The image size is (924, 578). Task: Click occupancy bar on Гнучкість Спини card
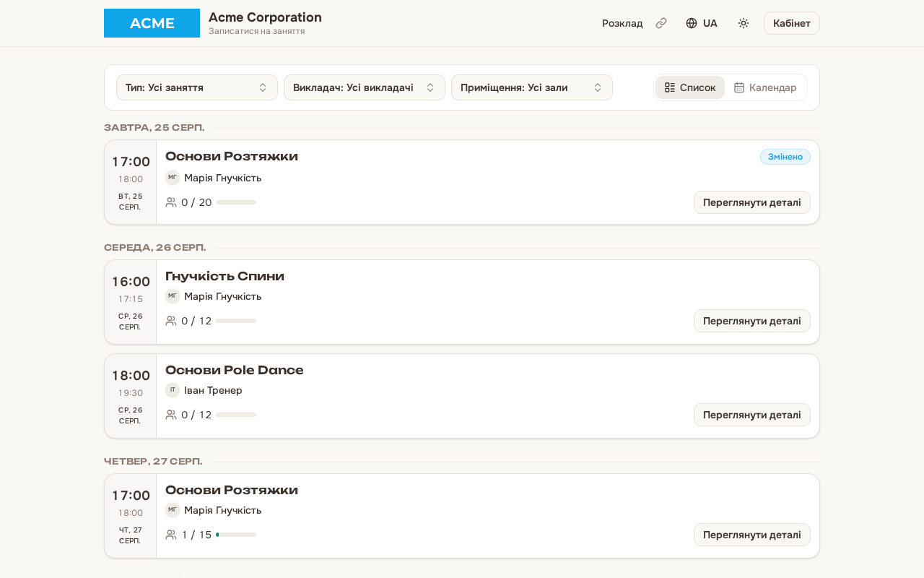236,321
